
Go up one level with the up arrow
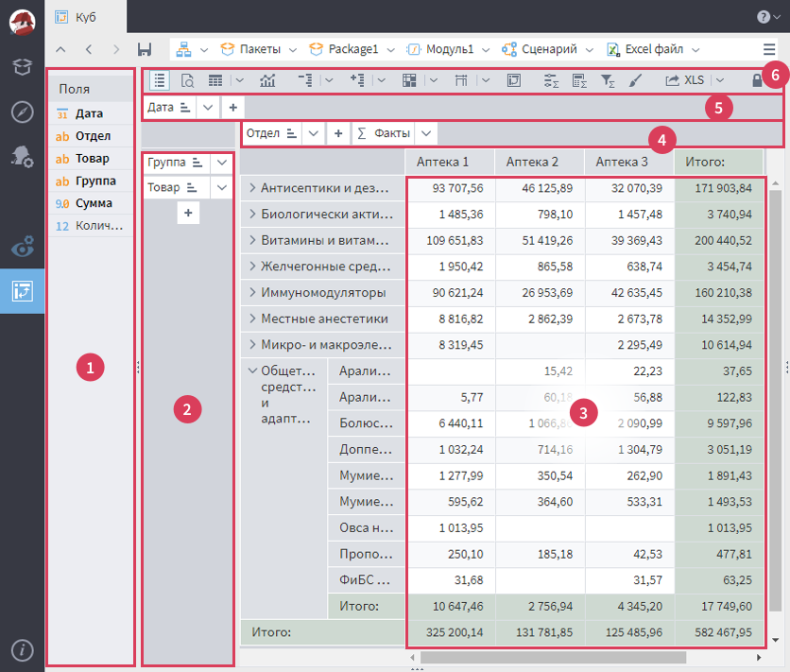tap(60, 49)
